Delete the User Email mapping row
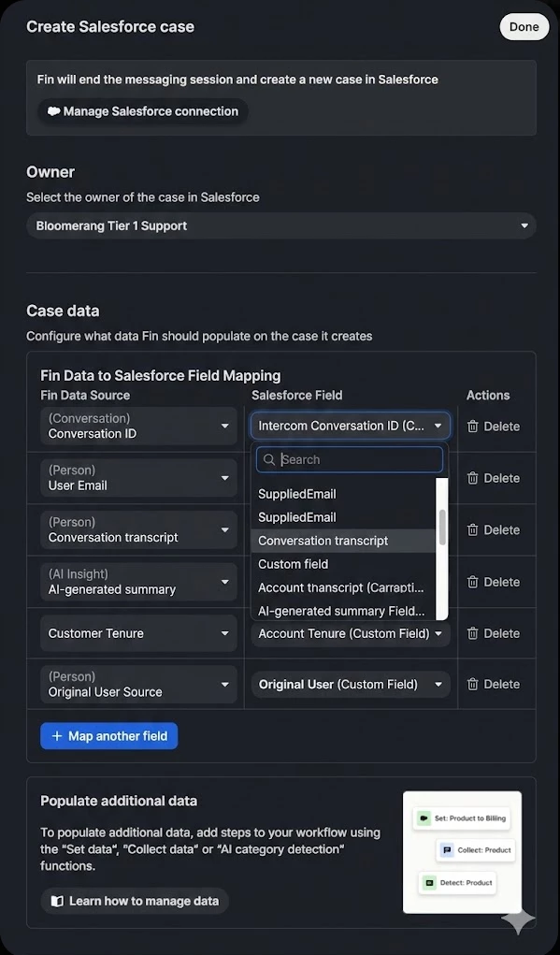 (x=493, y=478)
